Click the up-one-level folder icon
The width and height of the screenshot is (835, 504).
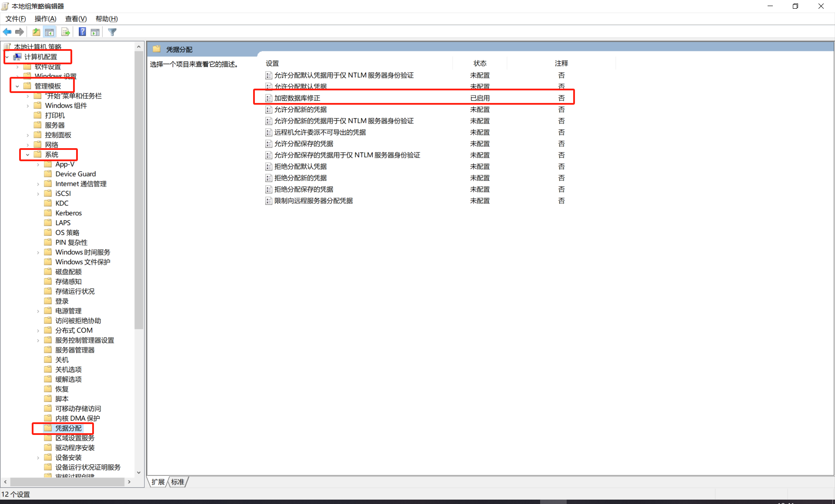(37, 32)
